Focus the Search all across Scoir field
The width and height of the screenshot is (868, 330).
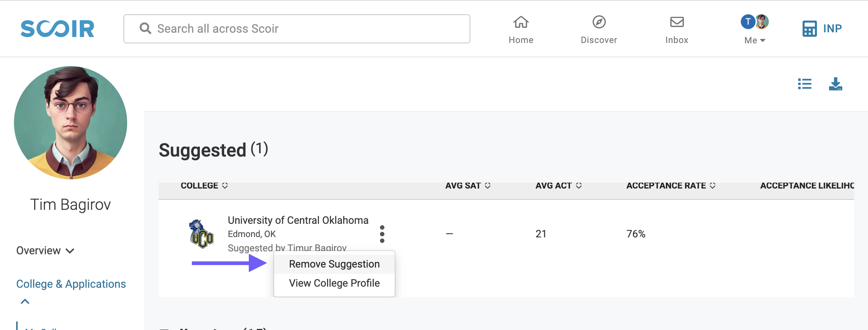point(297,29)
